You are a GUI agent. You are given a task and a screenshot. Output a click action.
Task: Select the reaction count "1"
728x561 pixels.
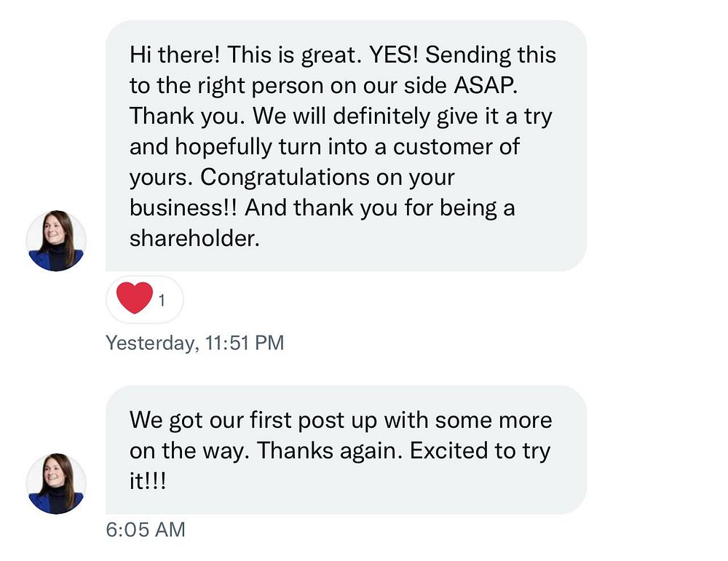(162, 301)
